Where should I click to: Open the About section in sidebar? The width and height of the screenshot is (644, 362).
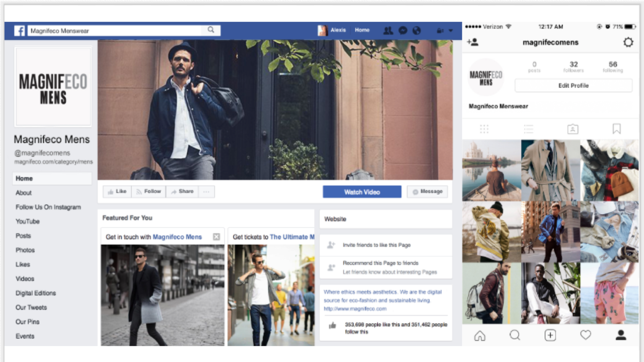[x=24, y=193]
